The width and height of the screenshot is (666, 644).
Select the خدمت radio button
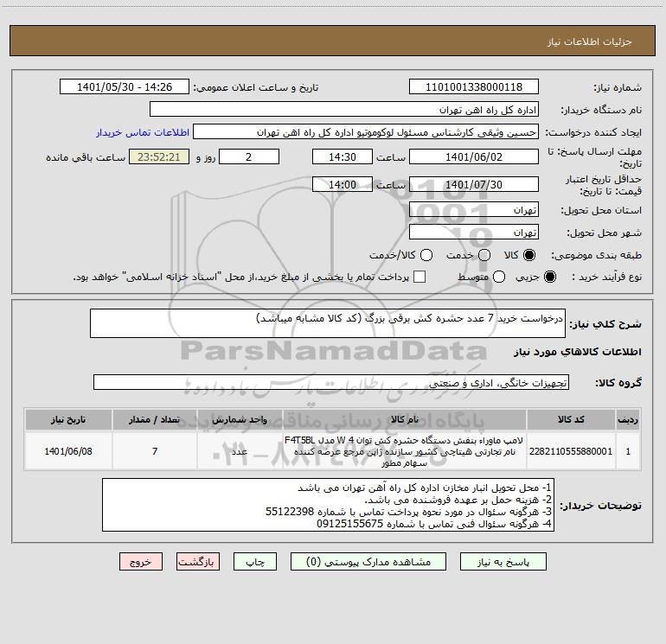tap(484, 255)
